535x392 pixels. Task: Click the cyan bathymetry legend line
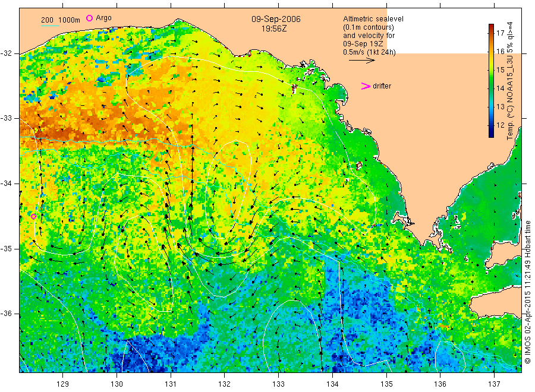tap(50, 25)
